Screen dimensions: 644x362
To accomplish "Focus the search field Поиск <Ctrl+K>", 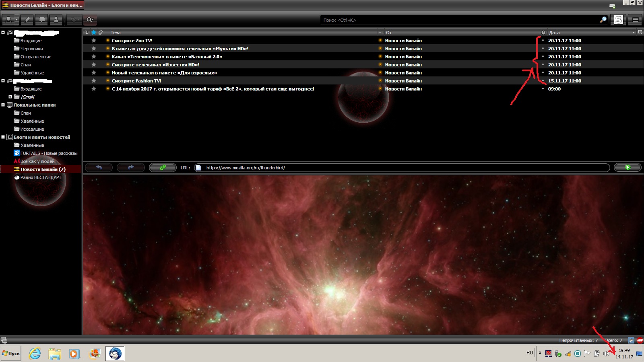I will pos(459,20).
